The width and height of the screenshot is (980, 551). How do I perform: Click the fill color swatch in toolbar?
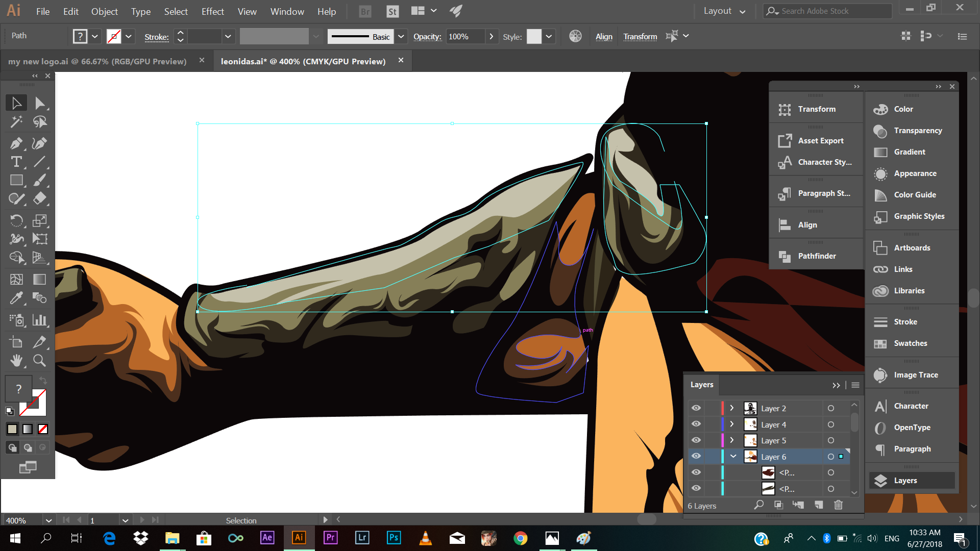18,389
